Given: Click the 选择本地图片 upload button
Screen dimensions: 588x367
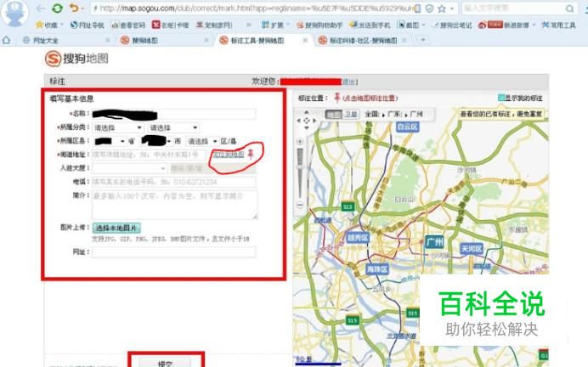Looking at the screenshot, I should click(x=116, y=228).
